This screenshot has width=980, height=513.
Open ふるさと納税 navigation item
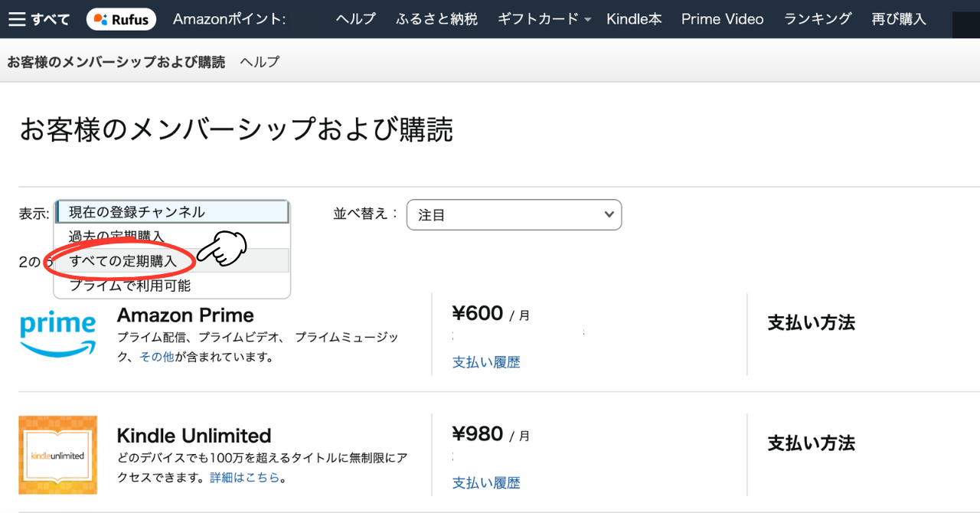point(436,19)
